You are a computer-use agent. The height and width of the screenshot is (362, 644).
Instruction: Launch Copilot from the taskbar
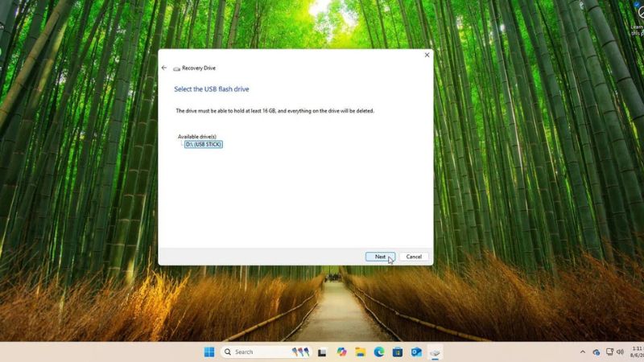click(x=341, y=352)
